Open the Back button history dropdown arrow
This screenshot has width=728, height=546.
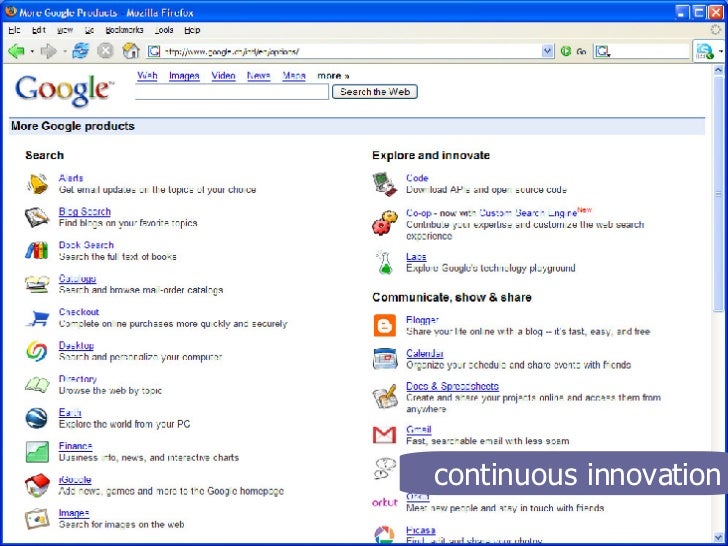click(x=32, y=51)
